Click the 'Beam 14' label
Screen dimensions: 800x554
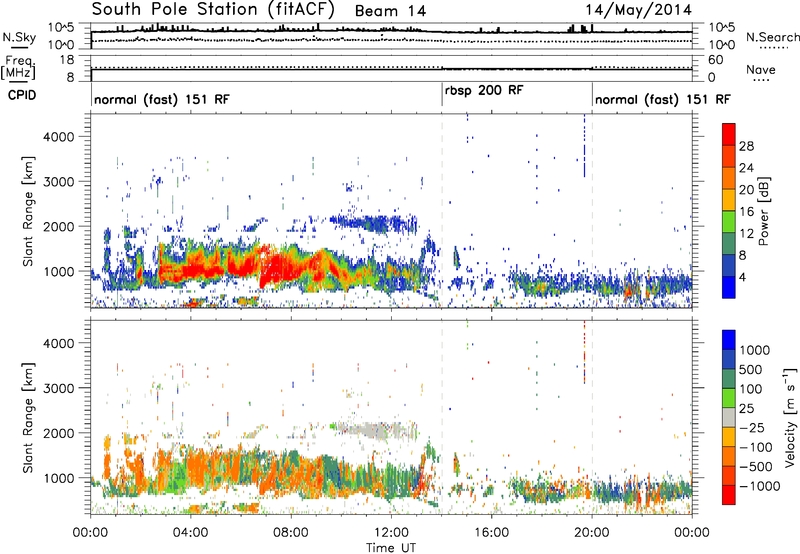point(390,11)
